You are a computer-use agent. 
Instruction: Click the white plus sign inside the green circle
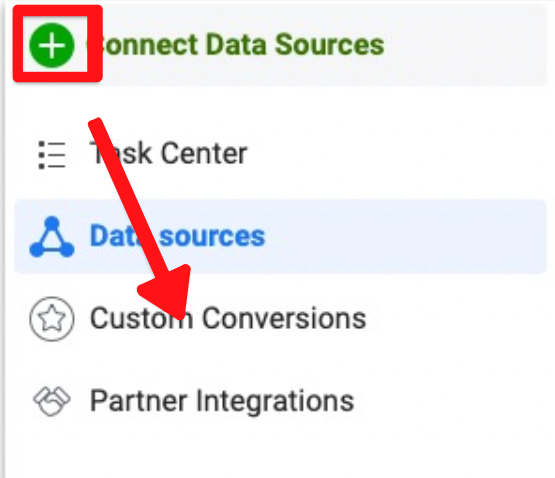(52, 45)
